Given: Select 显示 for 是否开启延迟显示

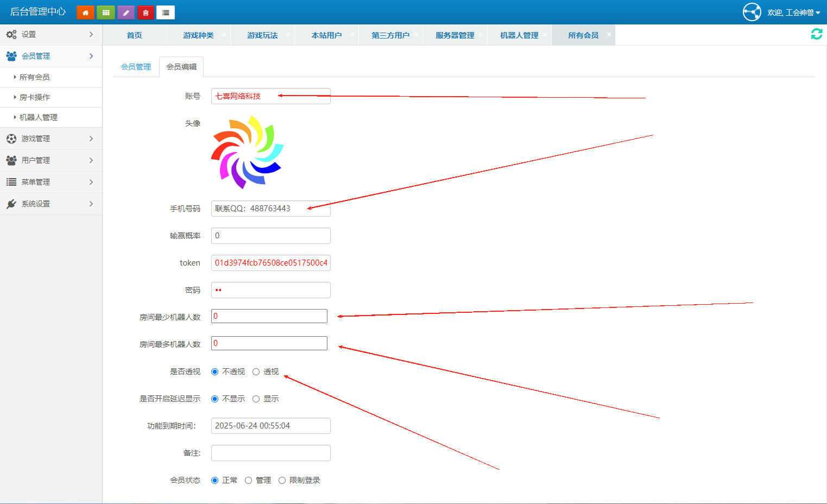Looking at the screenshot, I should (x=256, y=399).
